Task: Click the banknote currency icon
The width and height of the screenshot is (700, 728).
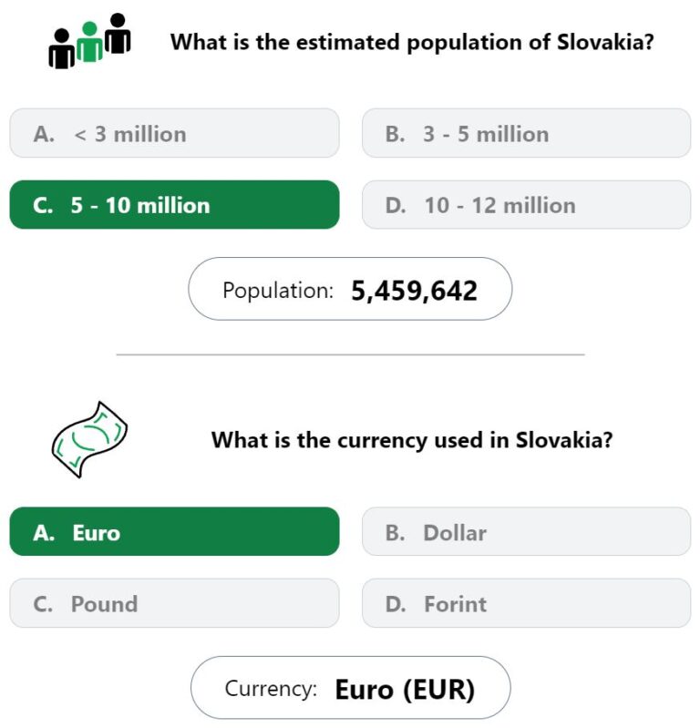Action: 89,440
